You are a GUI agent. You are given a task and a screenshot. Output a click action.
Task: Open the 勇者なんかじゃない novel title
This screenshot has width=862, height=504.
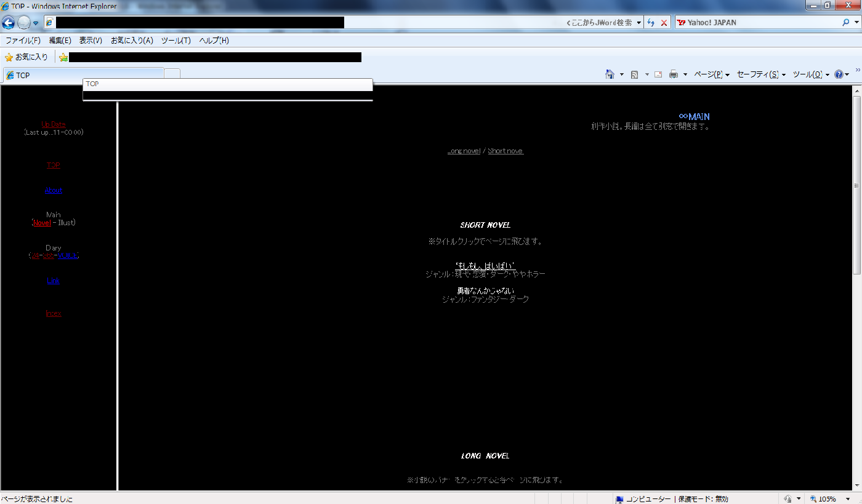click(485, 290)
